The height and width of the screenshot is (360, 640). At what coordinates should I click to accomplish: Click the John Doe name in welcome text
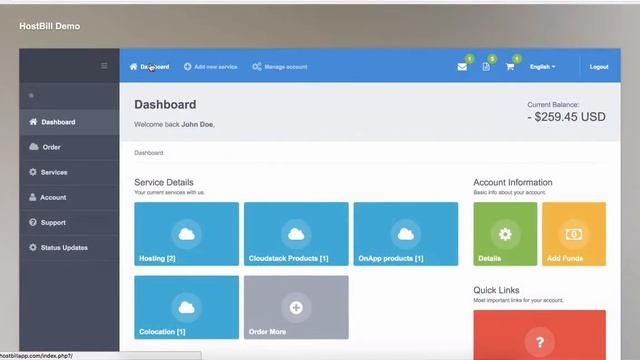click(197, 124)
